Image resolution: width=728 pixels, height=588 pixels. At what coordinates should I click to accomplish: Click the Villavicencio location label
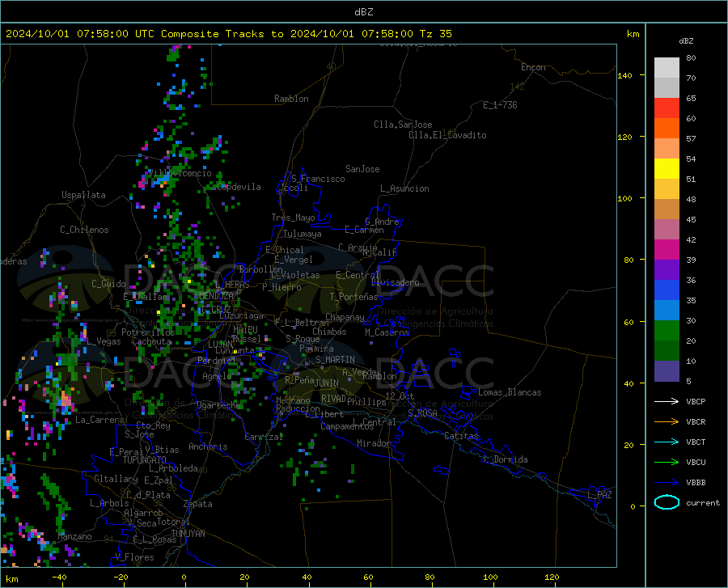coord(180,173)
